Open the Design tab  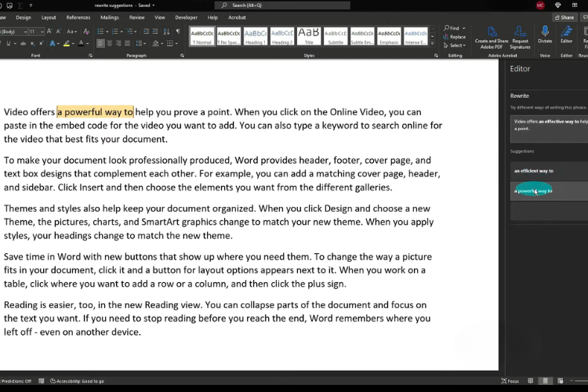pos(24,17)
